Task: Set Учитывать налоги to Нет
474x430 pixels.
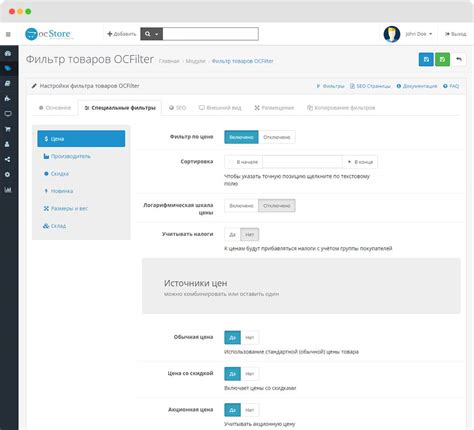Action: pyautogui.click(x=250, y=235)
